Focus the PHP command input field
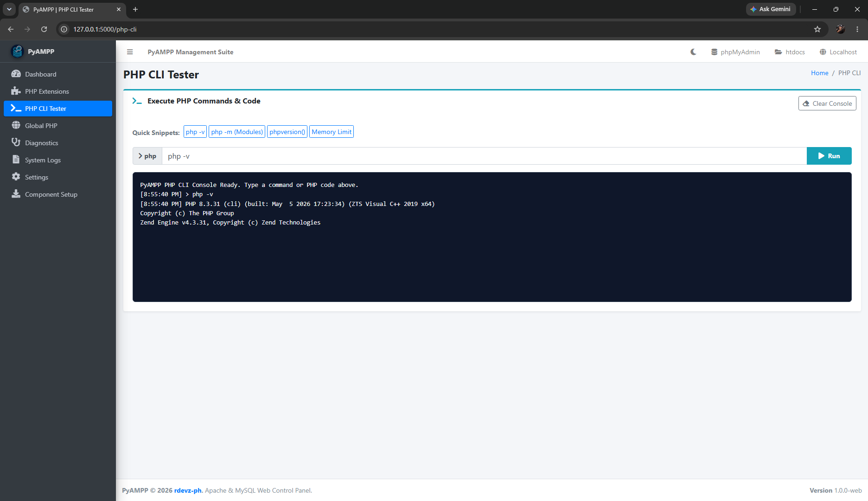The image size is (868, 501). click(484, 156)
